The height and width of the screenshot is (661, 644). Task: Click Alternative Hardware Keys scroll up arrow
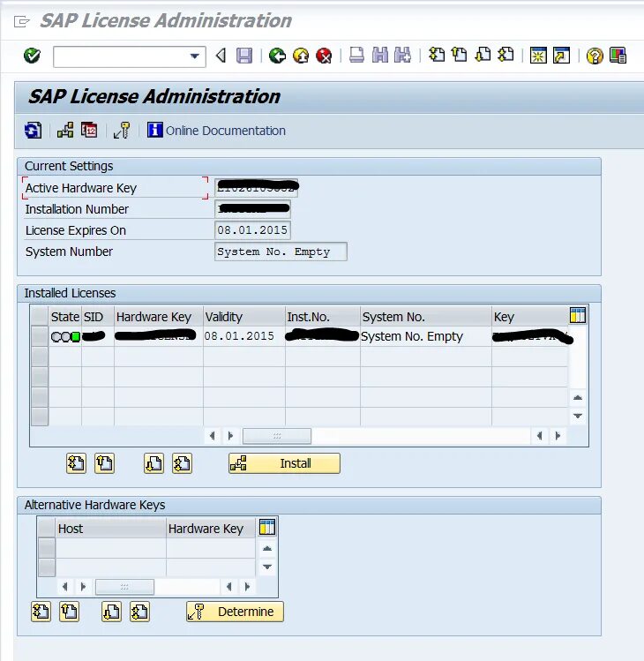267,548
